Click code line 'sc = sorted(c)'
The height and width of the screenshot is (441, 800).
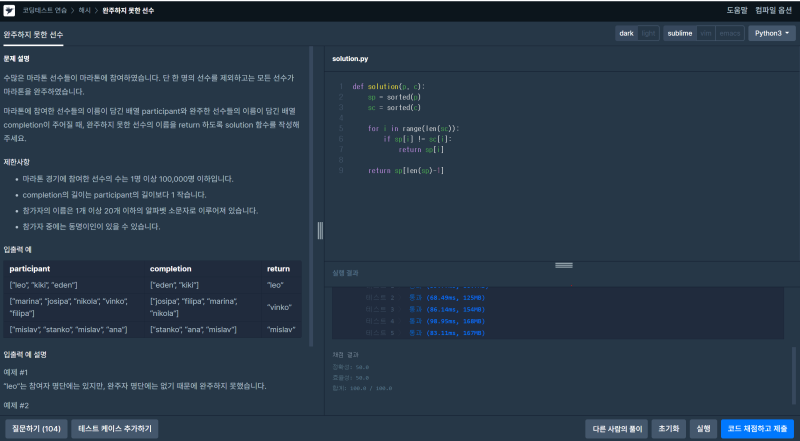click(x=394, y=107)
